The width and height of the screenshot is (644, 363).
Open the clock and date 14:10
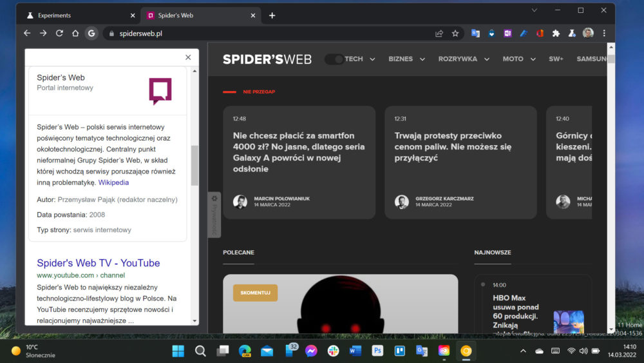click(x=622, y=351)
